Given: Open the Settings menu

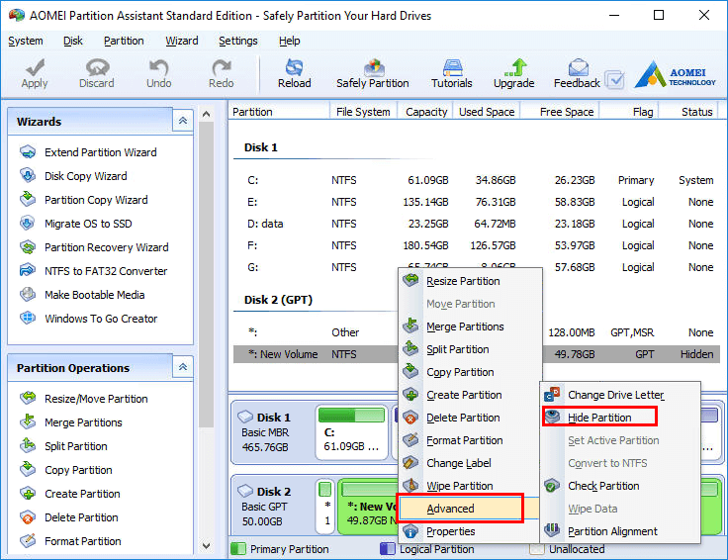Looking at the screenshot, I should coord(238,41).
